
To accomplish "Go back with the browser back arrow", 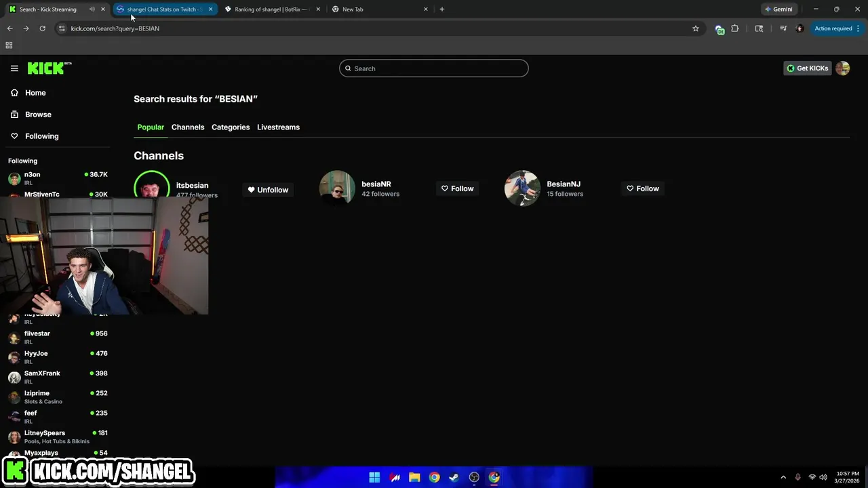I will [x=9, y=28].
